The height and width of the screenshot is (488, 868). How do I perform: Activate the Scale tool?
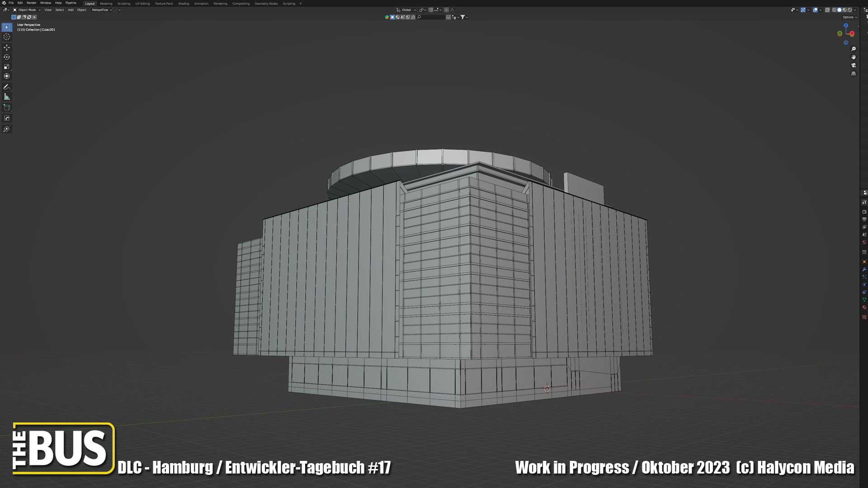tap(7, 67)
